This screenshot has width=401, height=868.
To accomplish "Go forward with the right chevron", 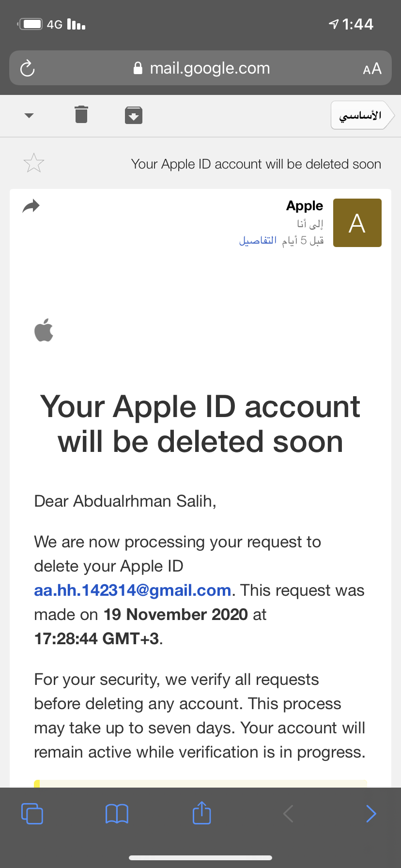I will [x=371, y=814].
